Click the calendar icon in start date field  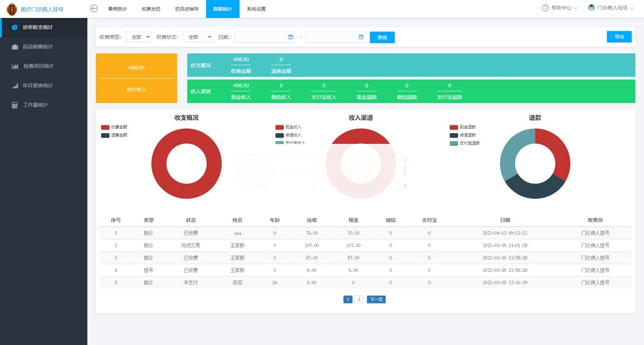(x=291, y=37)
